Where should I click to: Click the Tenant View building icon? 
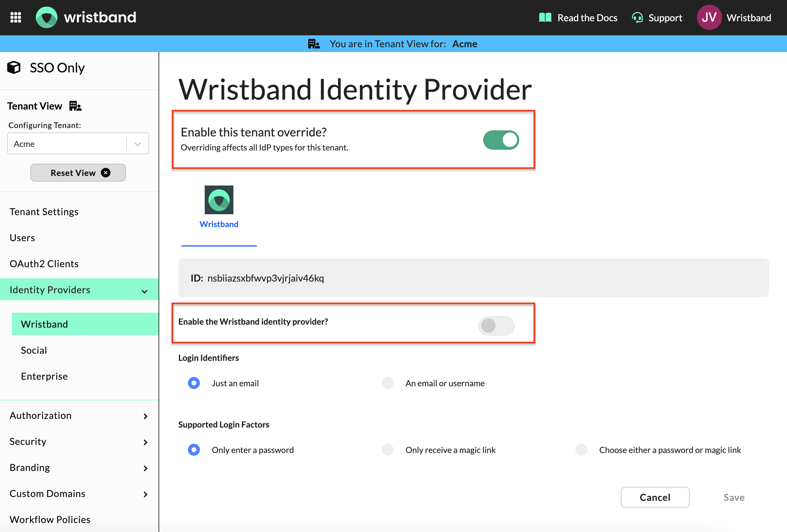click(x=75, y=106)
